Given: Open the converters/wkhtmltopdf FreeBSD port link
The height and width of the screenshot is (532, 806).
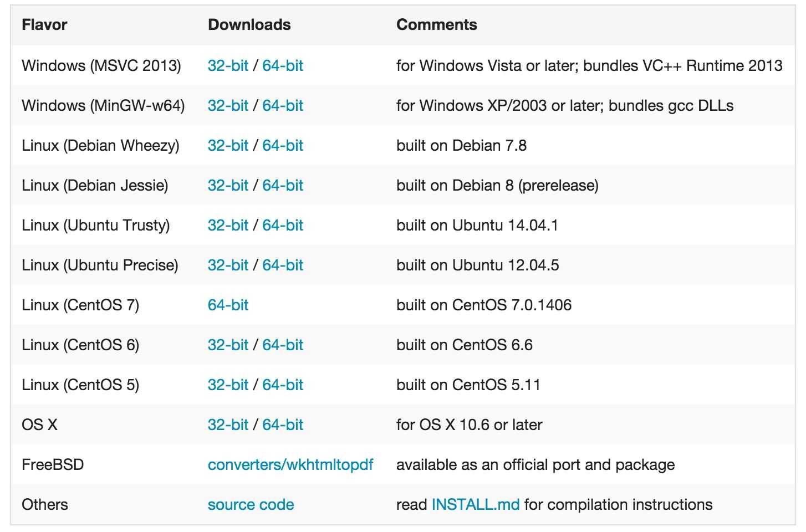Looking at the screenshot, I should tap(290, 464).
